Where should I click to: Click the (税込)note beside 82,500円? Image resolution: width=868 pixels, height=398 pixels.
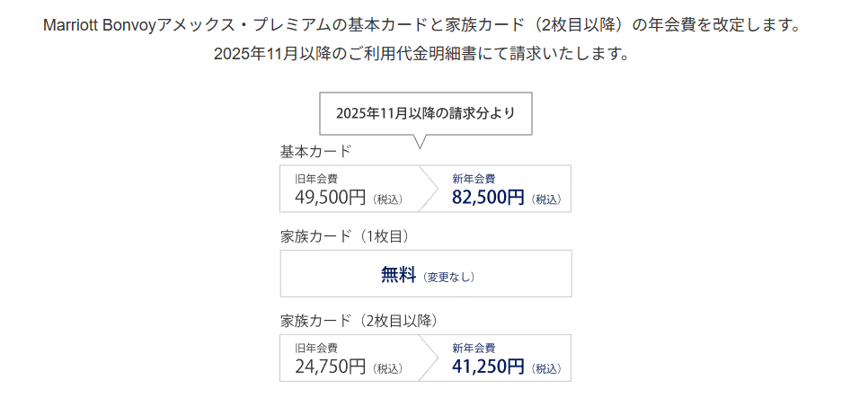(546, 199)
